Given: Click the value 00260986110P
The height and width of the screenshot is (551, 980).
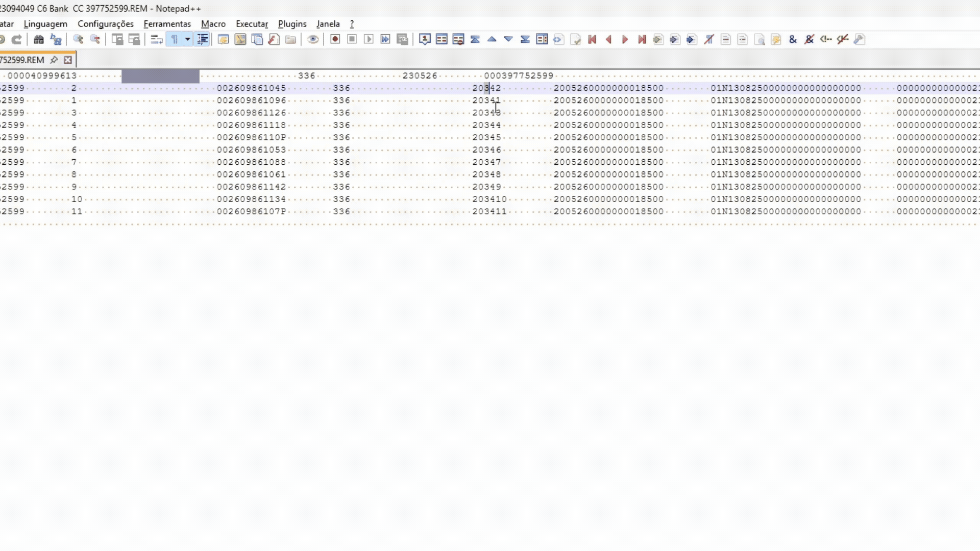Looking at the screenshot, I should pos(252,137).
